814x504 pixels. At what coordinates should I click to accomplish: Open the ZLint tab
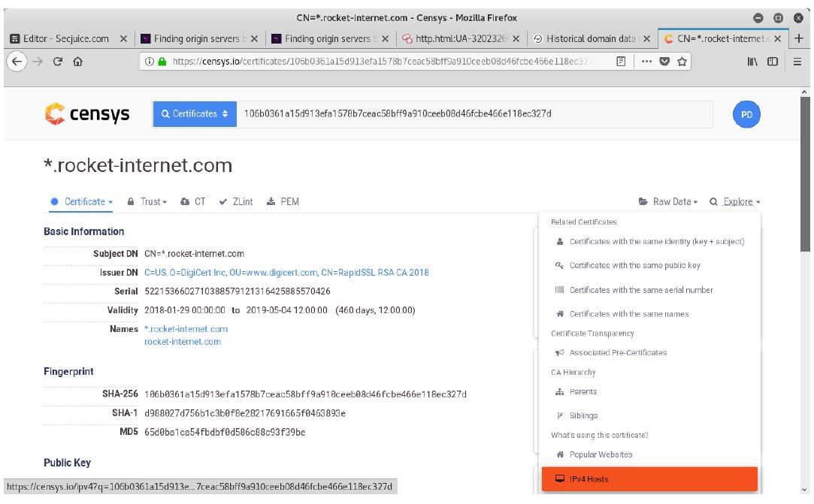(236, 201)
